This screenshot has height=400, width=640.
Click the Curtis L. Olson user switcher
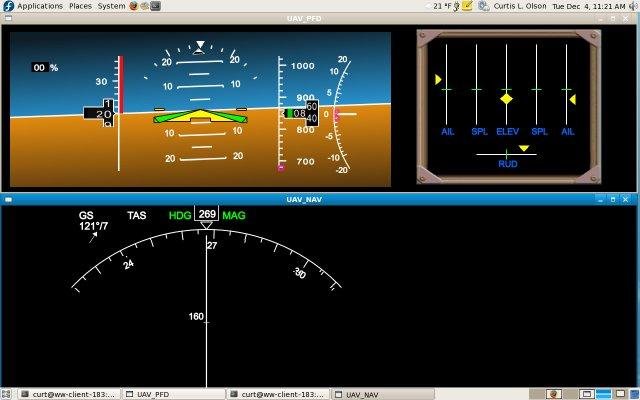[520, 6]
